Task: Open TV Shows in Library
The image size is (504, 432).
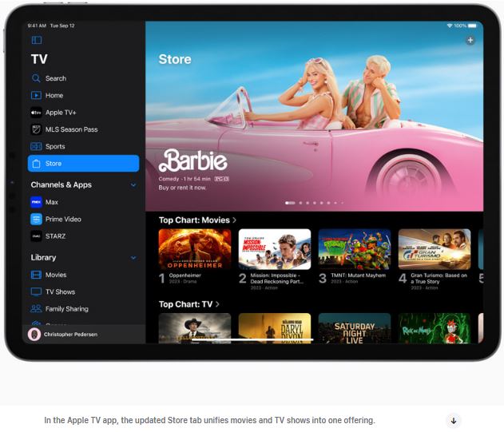Action: click(x=84, y=291)
